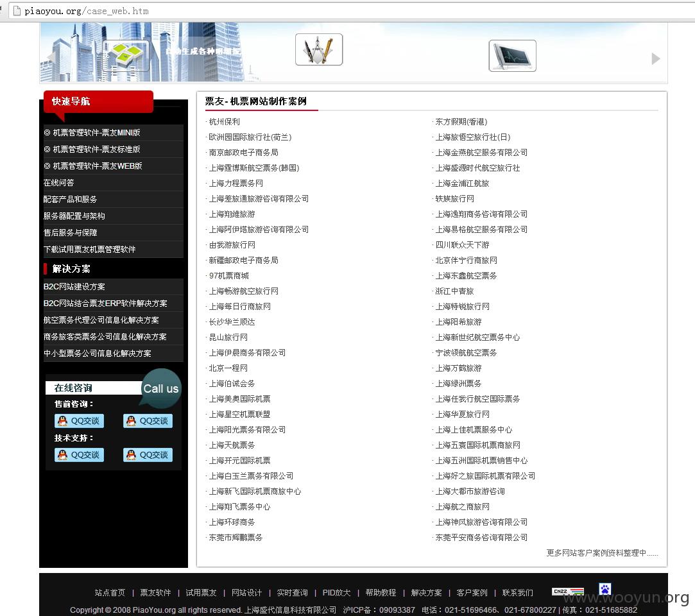Image resolution: width=695 pixels, height=616 pixels.
Task: Click the page icon in address bar
Action: pyautogui.click(x=17, y=11)
